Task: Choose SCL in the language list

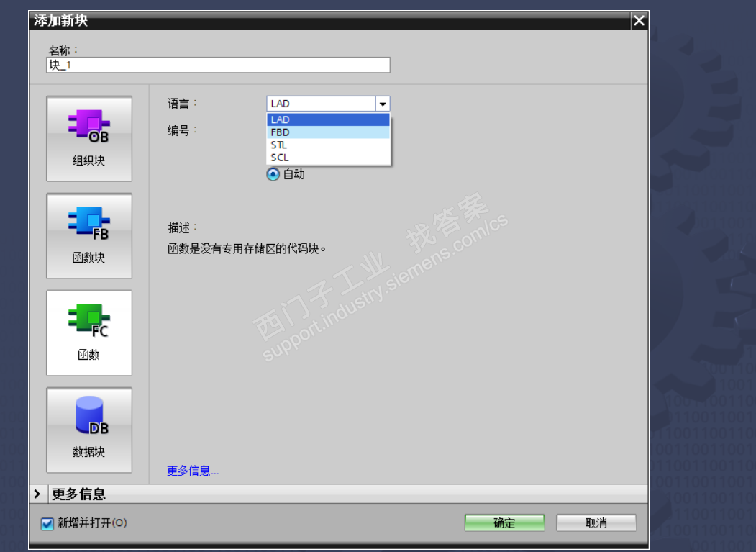Action: pos(328,158)
